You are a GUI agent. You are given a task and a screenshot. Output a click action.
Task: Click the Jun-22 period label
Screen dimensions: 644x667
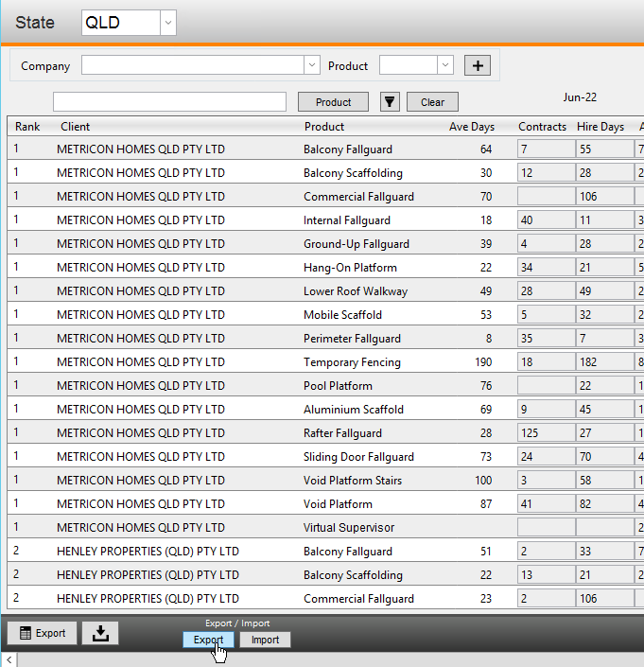[580, 97]
